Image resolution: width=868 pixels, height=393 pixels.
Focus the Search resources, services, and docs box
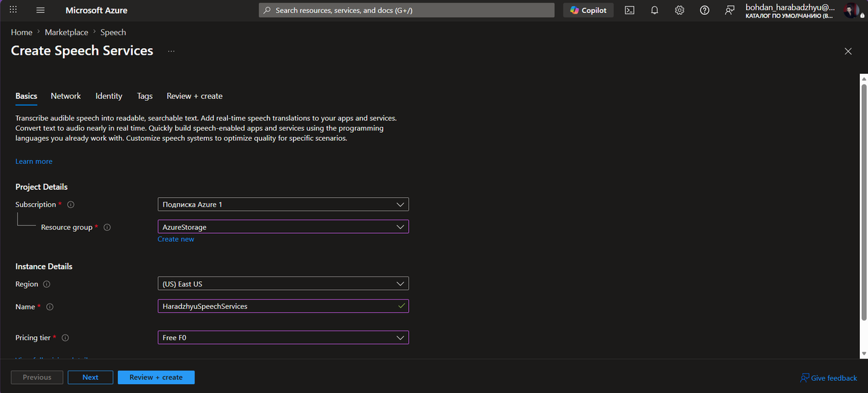tap(407, 10)
